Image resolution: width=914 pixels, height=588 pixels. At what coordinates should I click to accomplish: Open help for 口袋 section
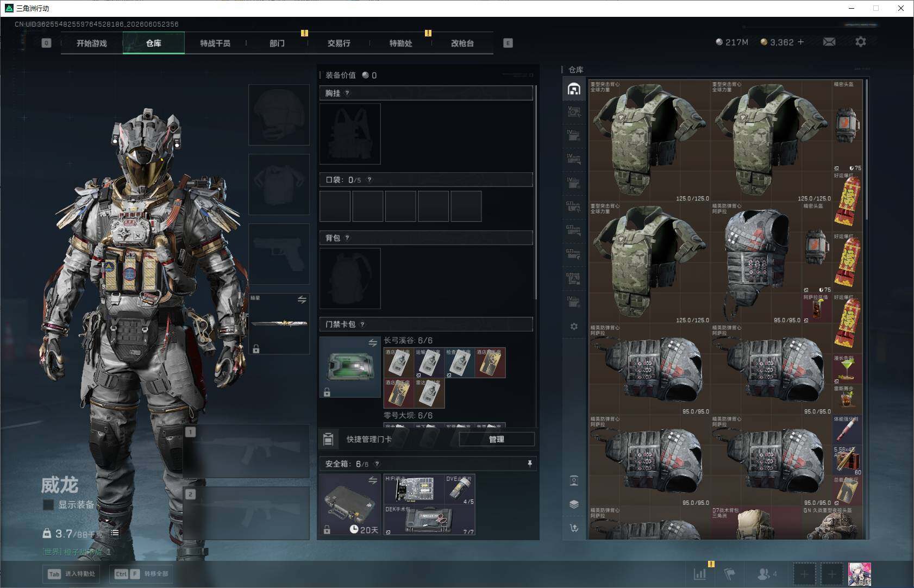(x=370, y=179)
